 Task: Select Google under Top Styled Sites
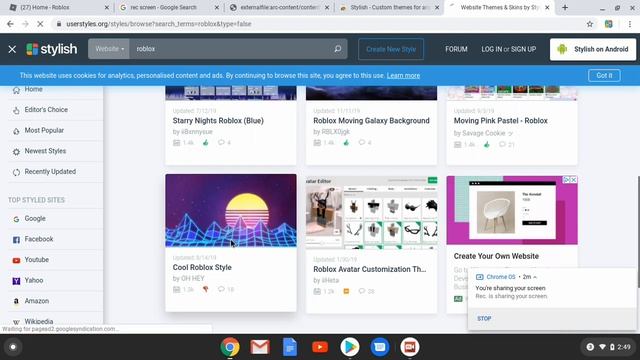pos(35,219)
